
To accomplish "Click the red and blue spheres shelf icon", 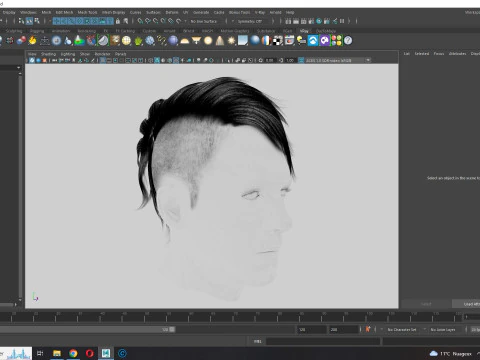I will [x=21, y=41].
